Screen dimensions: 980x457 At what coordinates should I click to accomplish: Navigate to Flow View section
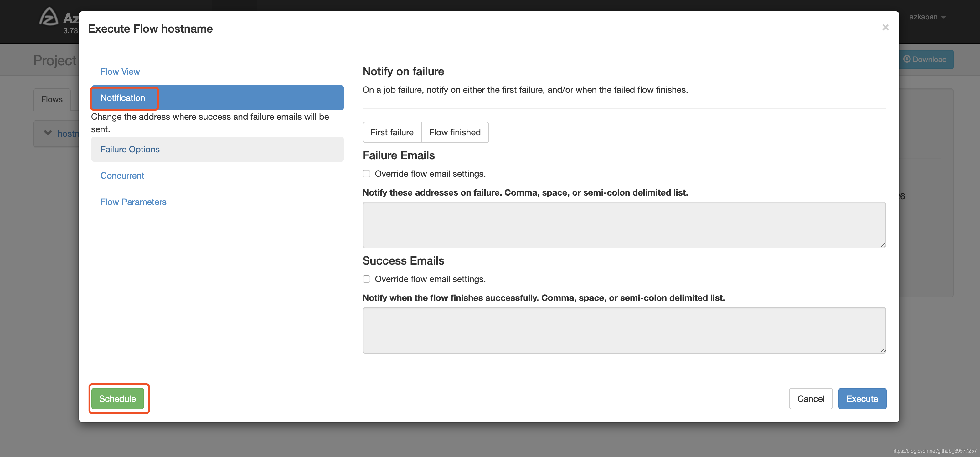pyautogui.click(x=120, y=71)
